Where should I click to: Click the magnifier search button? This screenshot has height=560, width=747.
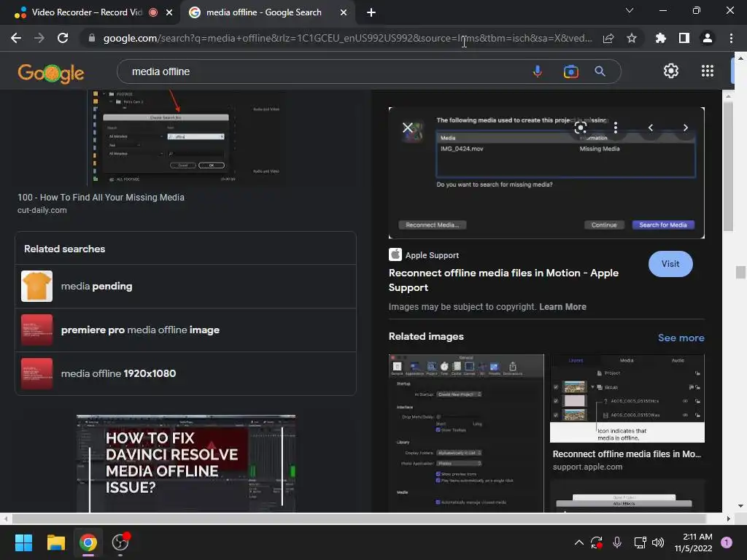point(600,71)
